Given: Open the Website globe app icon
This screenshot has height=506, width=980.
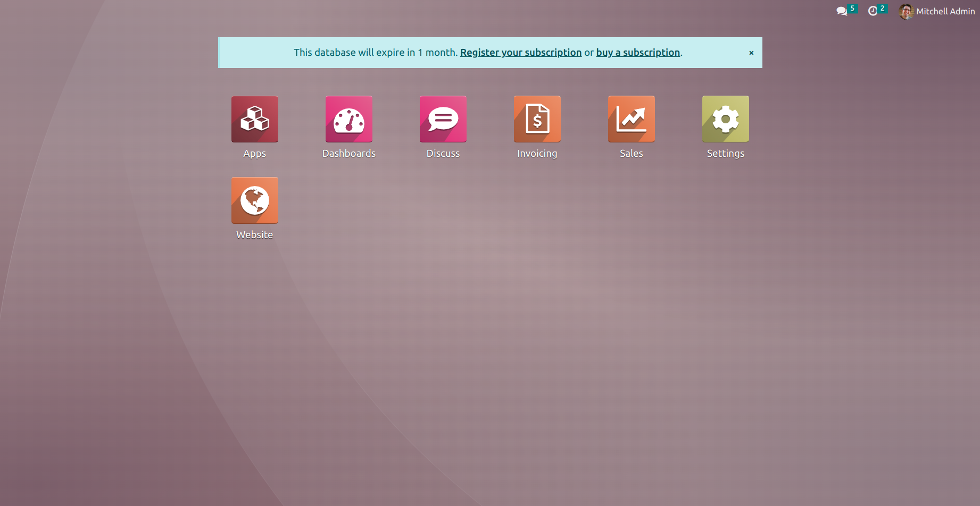Looking at the screenshot, I should 255,200.
